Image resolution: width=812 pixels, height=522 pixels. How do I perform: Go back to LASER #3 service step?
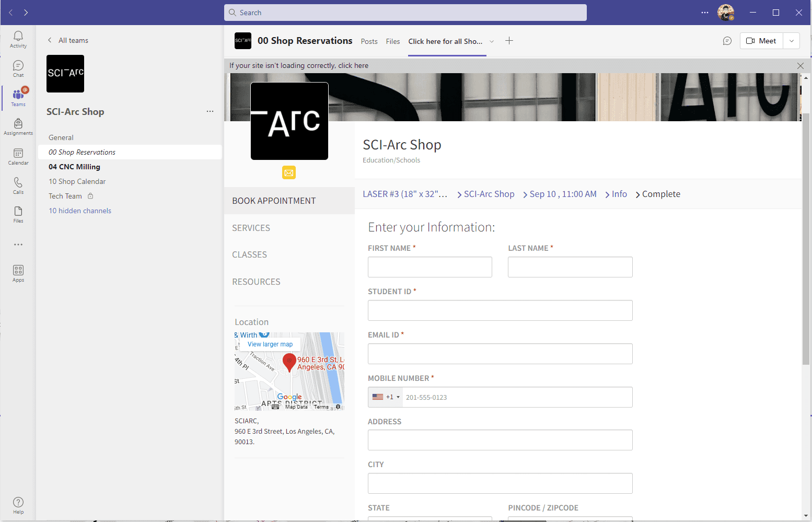(x=405, y=194)
